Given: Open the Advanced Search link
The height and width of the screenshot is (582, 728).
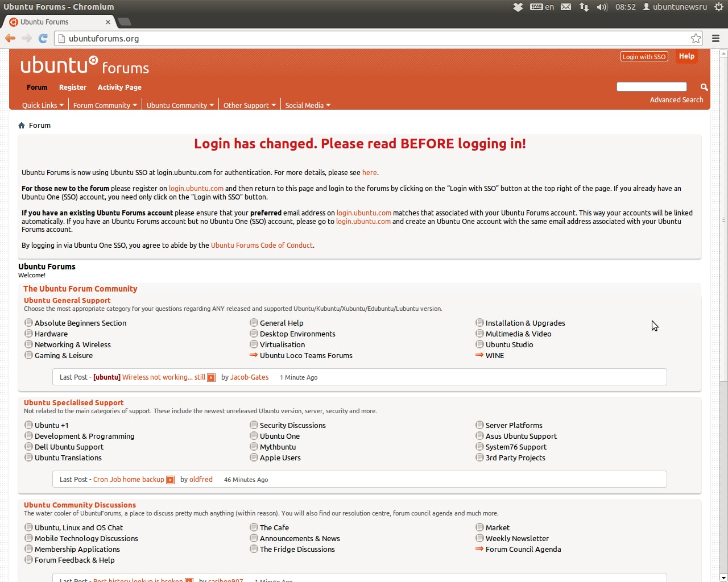Looking at the screenshot, I should coord(676,99).
